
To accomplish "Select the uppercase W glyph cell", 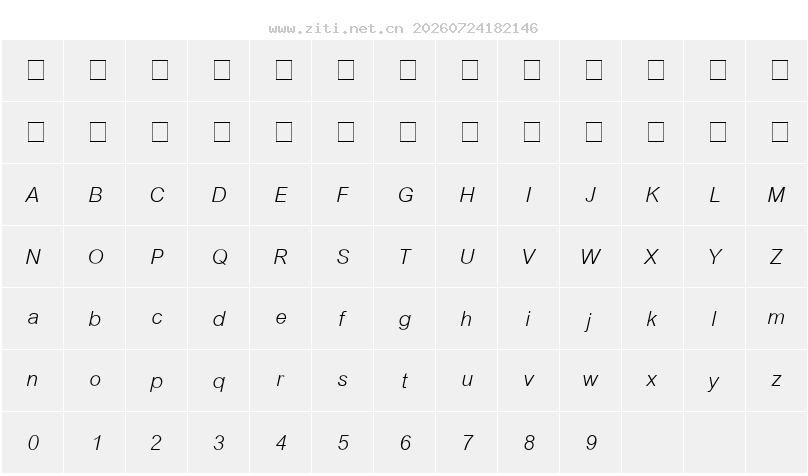I will pos(591,257).
